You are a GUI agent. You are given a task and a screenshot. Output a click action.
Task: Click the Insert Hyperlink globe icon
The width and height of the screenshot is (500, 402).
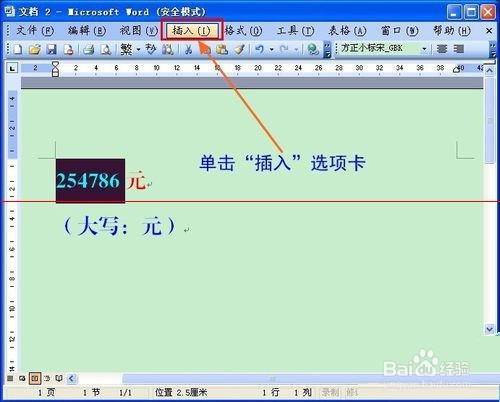point(313,49)
